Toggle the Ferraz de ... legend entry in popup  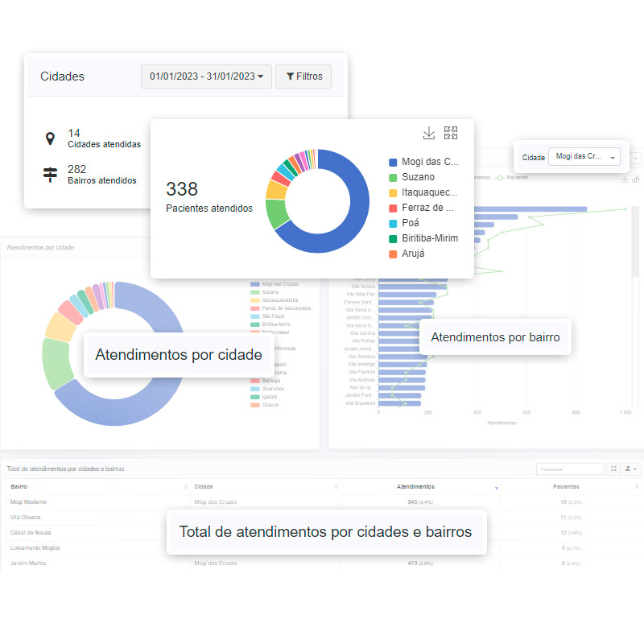tap(422, 208)
